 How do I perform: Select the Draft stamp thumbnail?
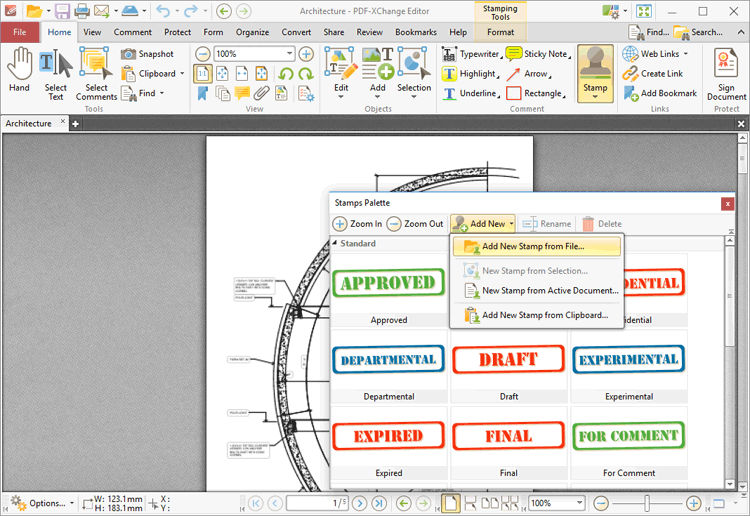508,366
